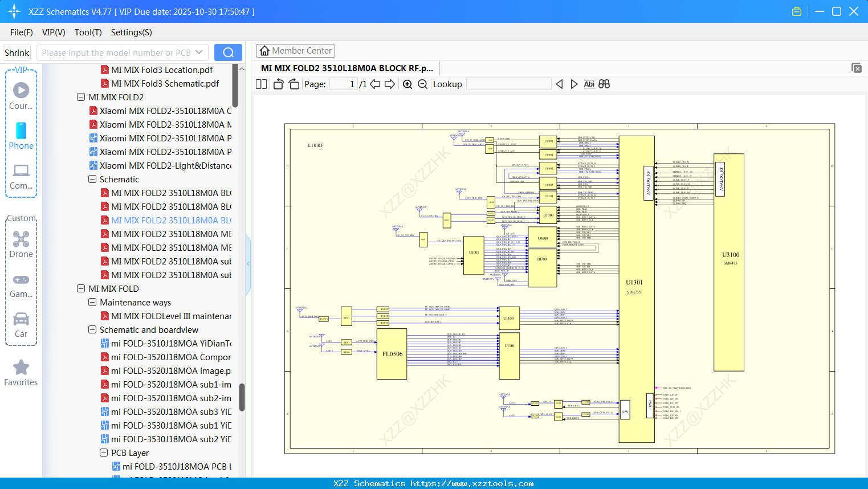This screenshot has width=868, height=489.
Task: Toggle the Abi whole-word match option
Action: (589, 84)
